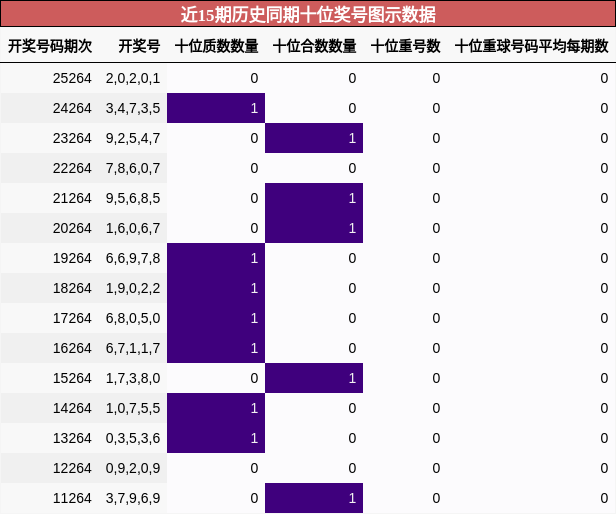Click the title 近15期历史同期十位奖号图示数据

tap(308, 15)
